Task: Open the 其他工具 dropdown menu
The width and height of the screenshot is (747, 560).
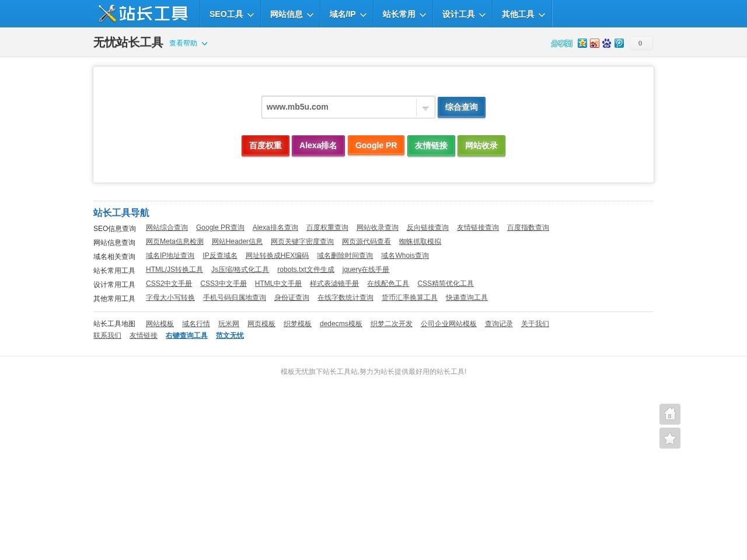Action: [522, 14]
